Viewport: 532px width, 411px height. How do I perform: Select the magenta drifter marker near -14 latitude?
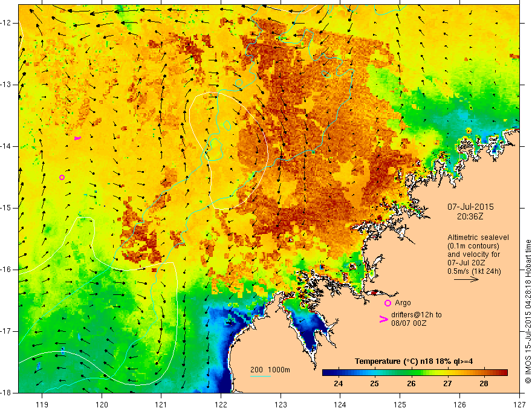point(78,138)
